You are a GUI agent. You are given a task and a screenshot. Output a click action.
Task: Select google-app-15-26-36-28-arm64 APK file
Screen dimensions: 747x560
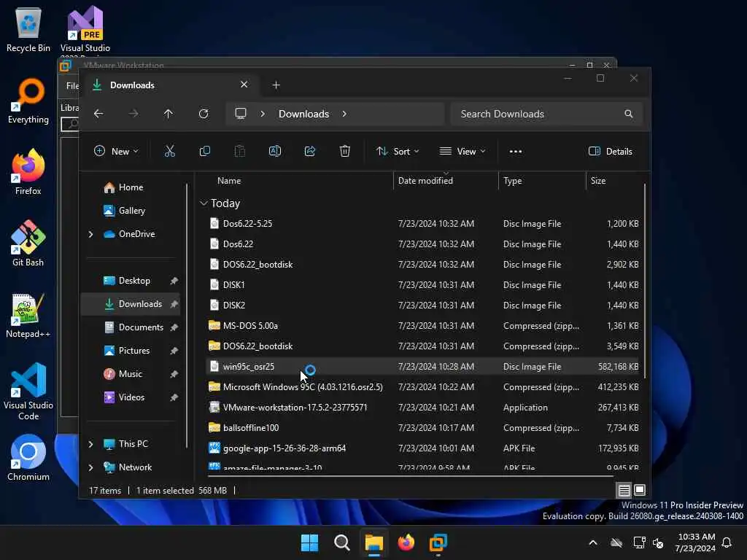[x=423, y=448]
